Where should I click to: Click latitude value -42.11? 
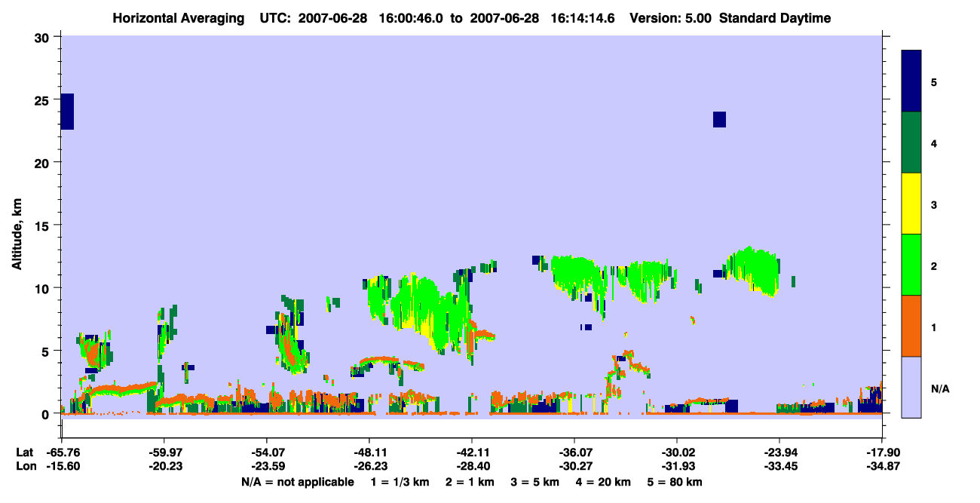472,452
